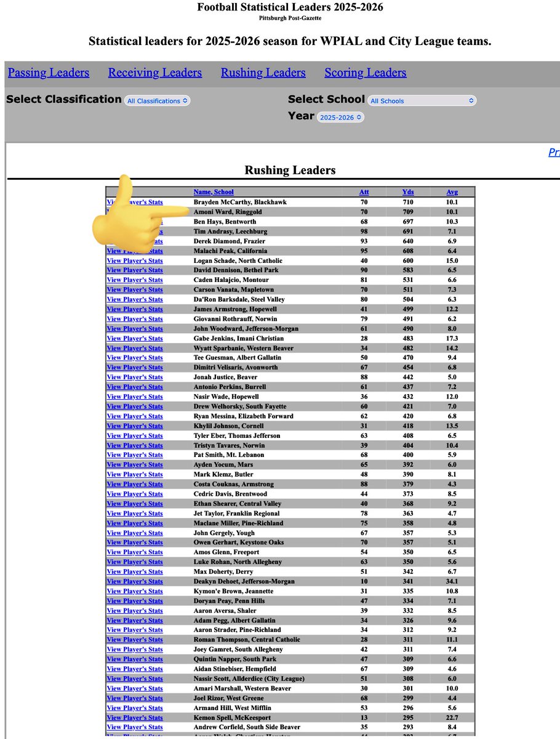The width and height of the screenshot is (560, 739).
Task: View Player's Stats for Luke Rohan
Action: (135, 562)
